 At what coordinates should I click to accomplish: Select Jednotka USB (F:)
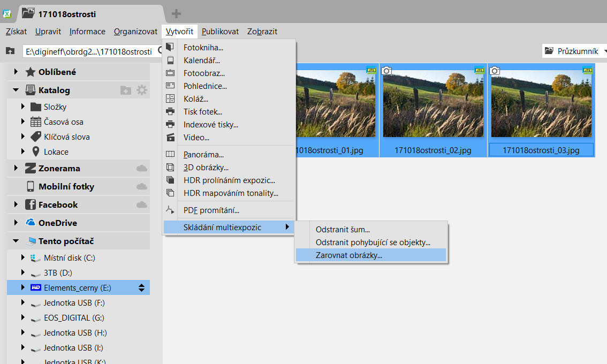click(x=74, y=303)
